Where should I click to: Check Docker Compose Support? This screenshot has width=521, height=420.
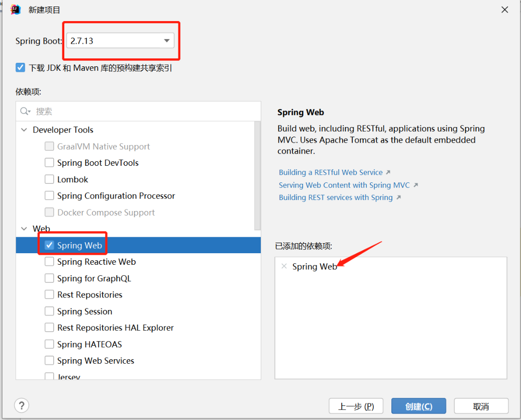[49, 212]
